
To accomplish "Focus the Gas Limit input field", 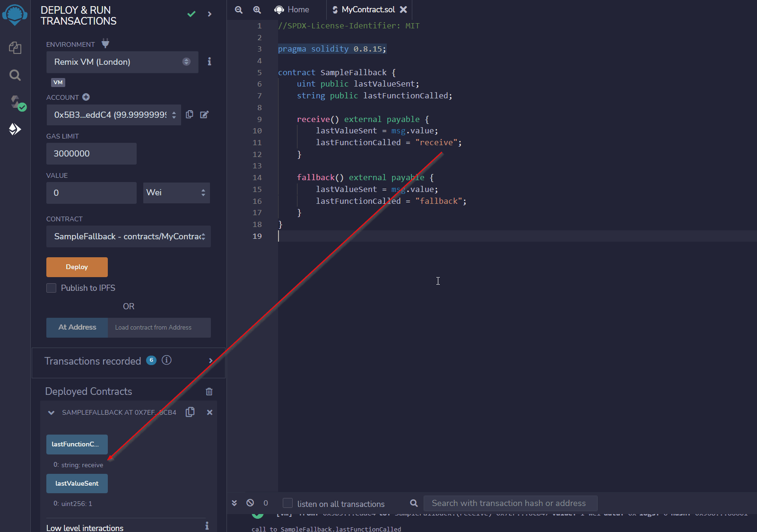I will click(x=91, y=154).
